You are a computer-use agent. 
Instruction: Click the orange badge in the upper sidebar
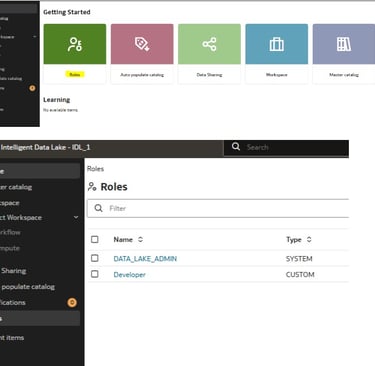click(32, 88)
